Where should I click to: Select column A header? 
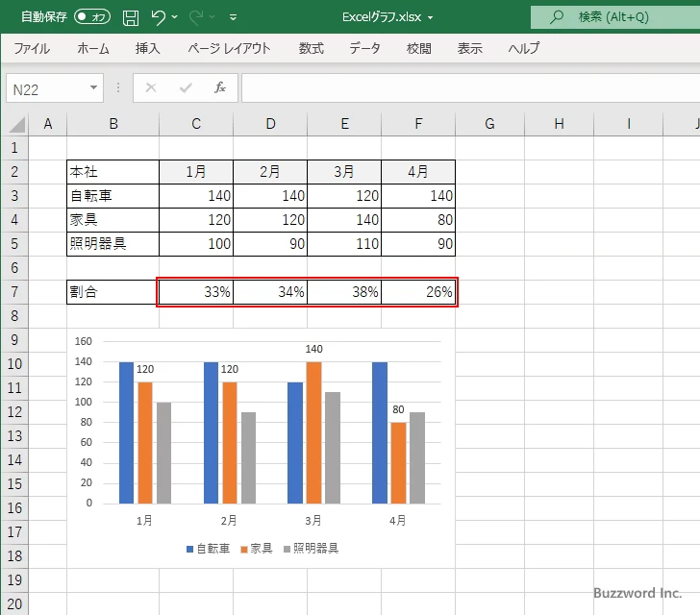[x=48, y=124]
